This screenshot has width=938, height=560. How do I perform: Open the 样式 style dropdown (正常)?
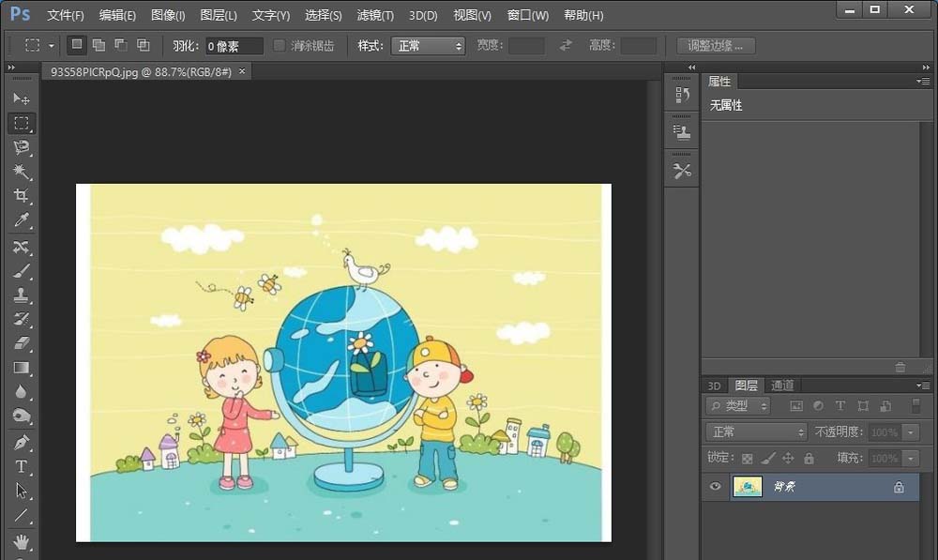(x=429, y=45)
